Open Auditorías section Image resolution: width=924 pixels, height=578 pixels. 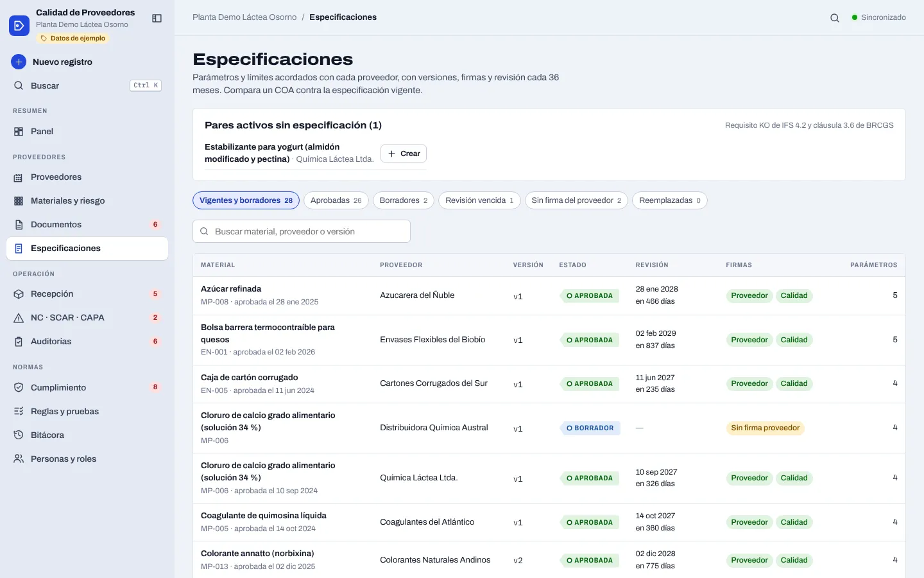(x=87, y=342)
